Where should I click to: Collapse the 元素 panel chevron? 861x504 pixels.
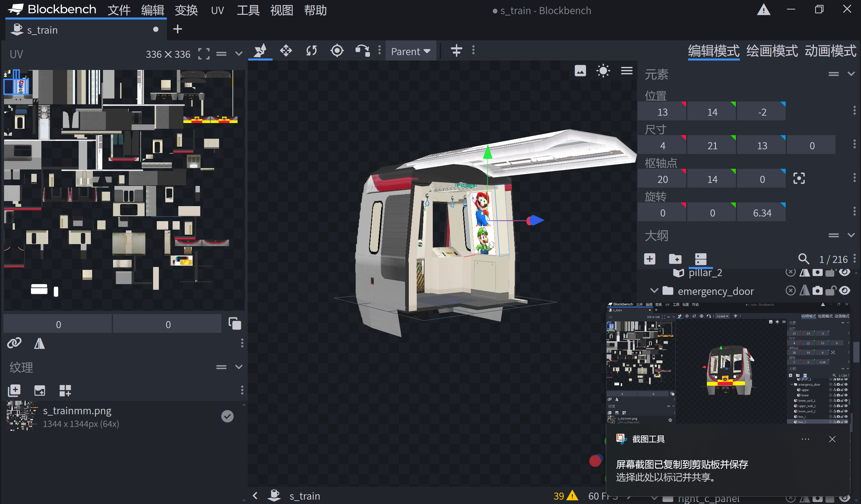(x=851, y=74)
